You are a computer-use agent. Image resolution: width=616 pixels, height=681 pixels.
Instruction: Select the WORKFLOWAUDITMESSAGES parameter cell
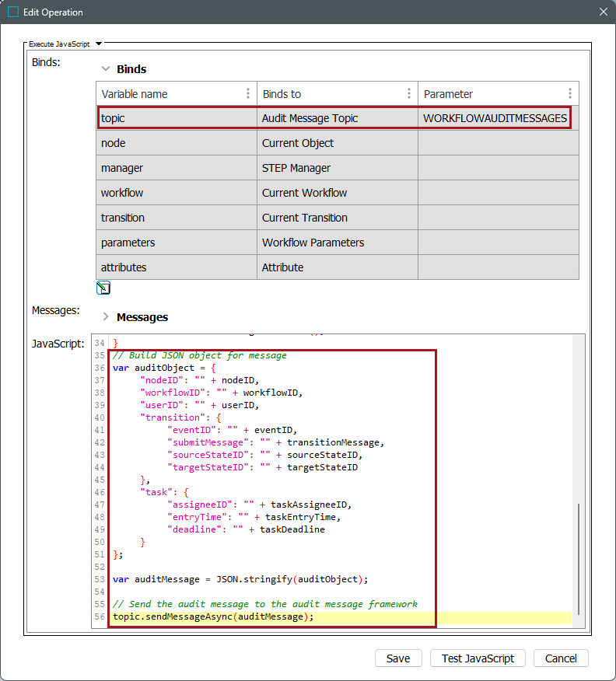[495, 118]
